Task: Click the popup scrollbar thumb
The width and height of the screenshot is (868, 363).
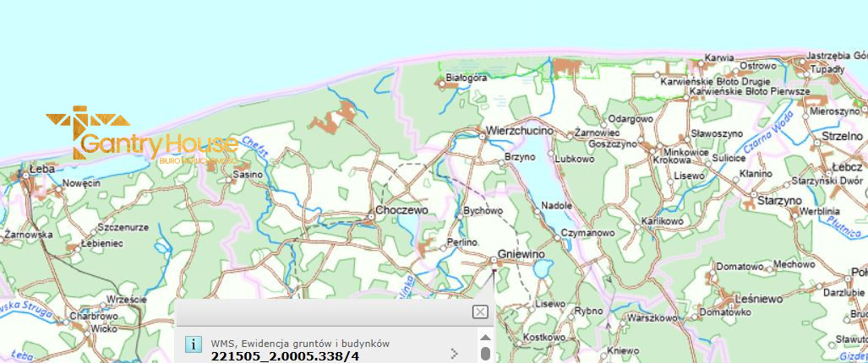Action: pos(485,354)
